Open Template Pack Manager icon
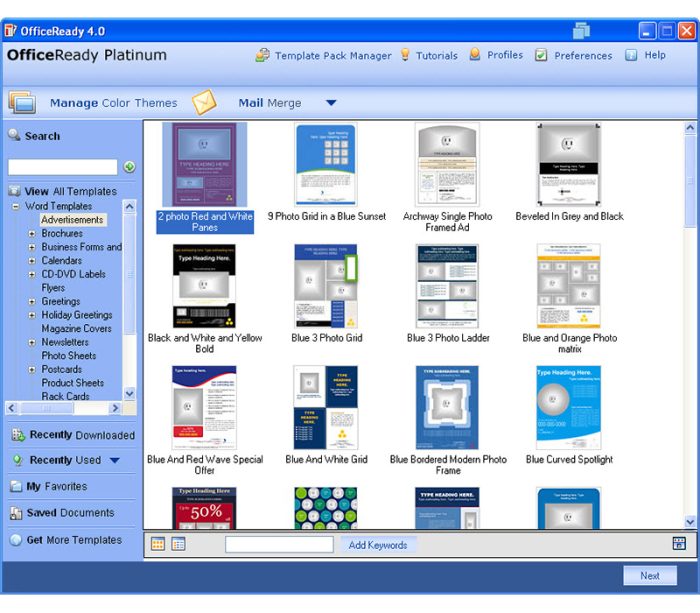Viewport: 700px width, 613px height. pos(262,55)
